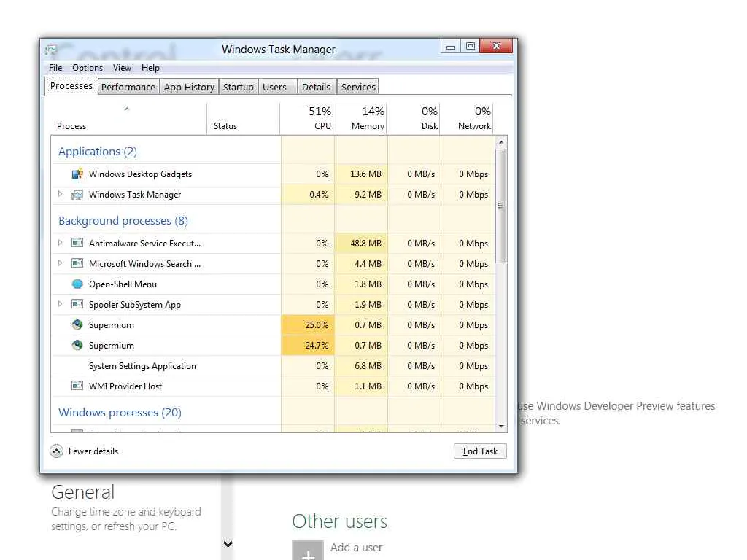Sort by the Memory column header
The width and height of the screenshot is (747, 560).
tap(360, 118)
